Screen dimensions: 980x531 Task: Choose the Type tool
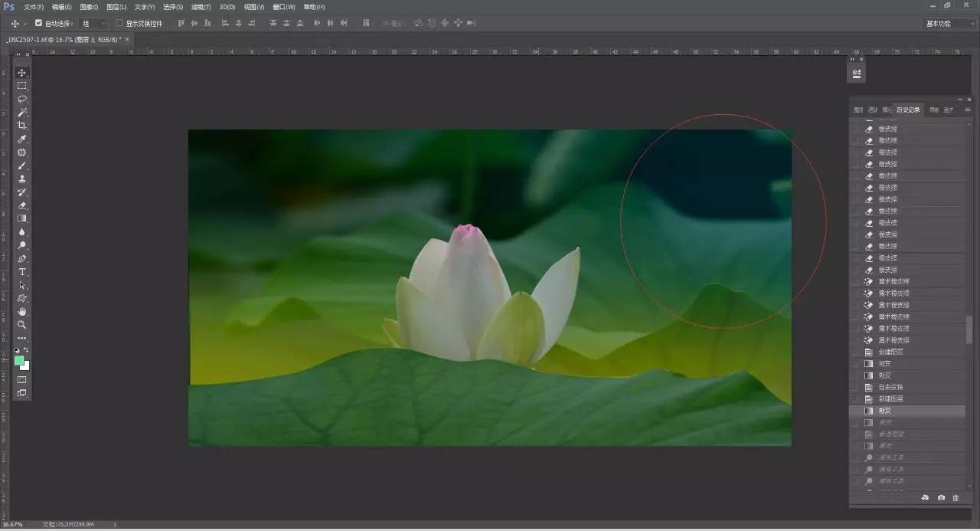click(x=22, y=272)
